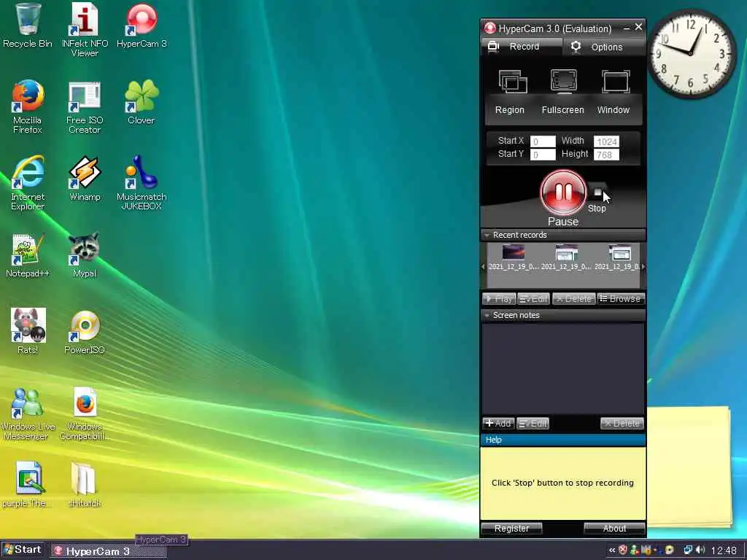Select the Musicmatch JUKEBOX shortcut
The image size is (747, 560).
tap(142, 183)
